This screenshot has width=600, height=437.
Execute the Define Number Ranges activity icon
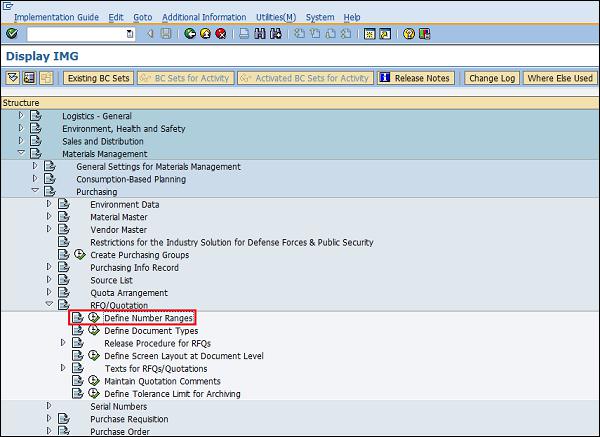pos(94,318)
